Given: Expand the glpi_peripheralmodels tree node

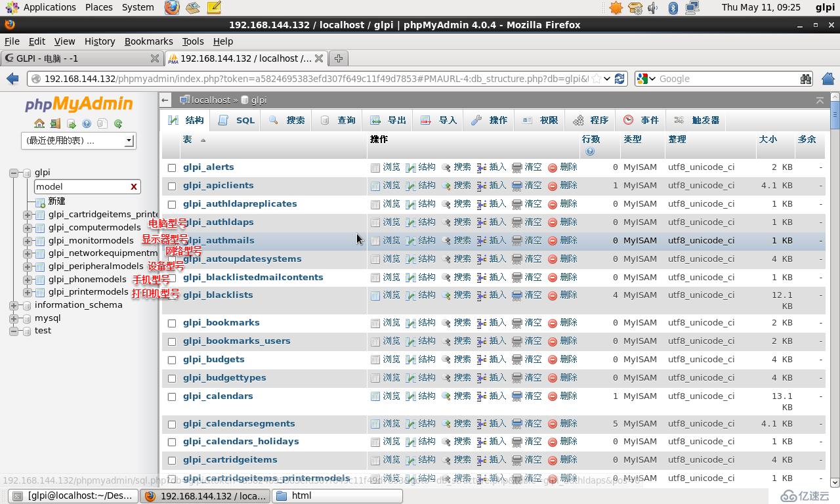Looking at the screenshot, I should pyautogui.click(x=27, y=266).
